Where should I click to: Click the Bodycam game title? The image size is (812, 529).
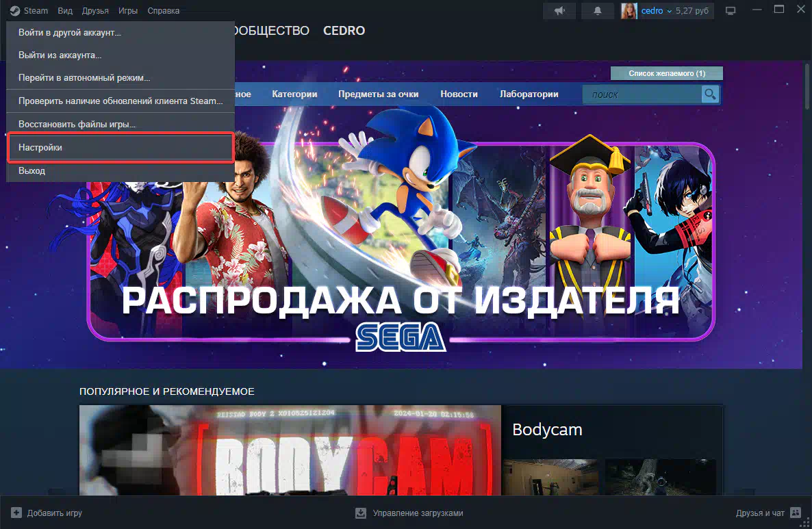coord(547,430)
